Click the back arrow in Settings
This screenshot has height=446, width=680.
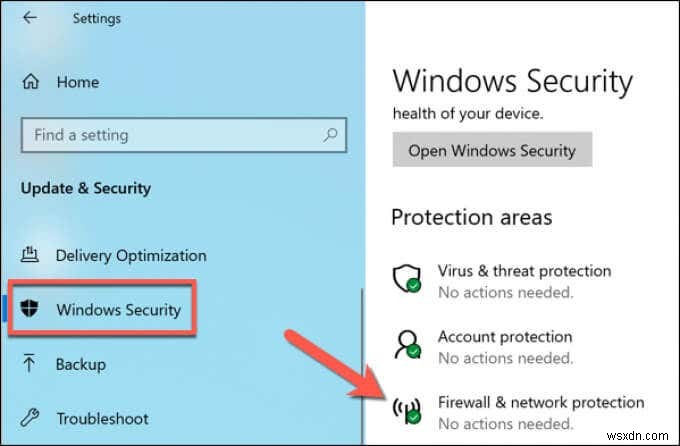(30, 17)
